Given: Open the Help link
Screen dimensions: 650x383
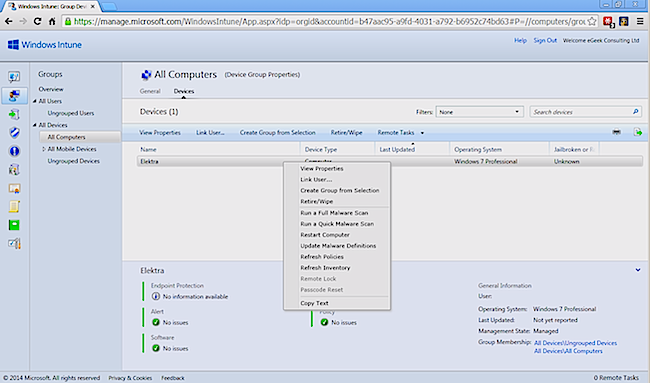Looking at the screenshot, I should pyautogui.click(x=520, y=40).
